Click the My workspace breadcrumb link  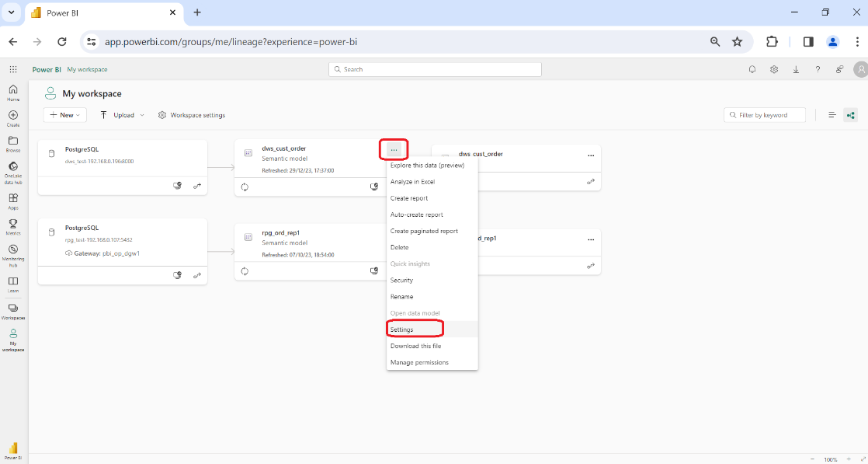88,69
